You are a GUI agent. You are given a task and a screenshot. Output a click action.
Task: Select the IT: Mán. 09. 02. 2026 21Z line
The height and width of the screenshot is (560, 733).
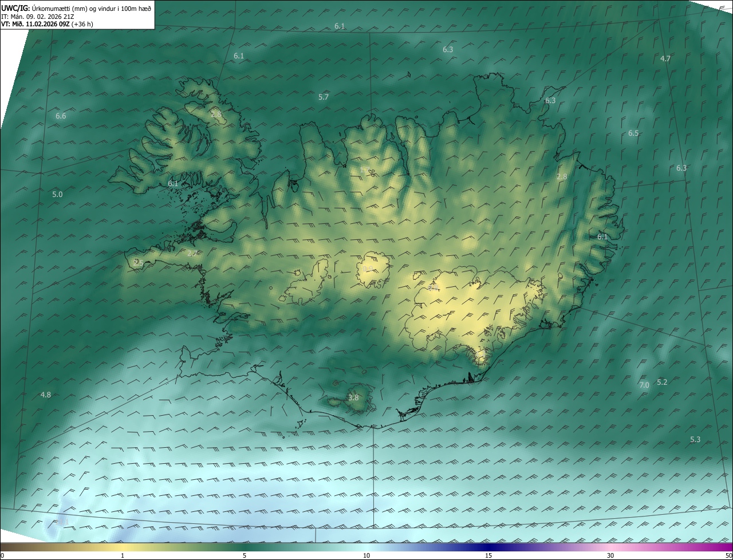pos(38,17)
